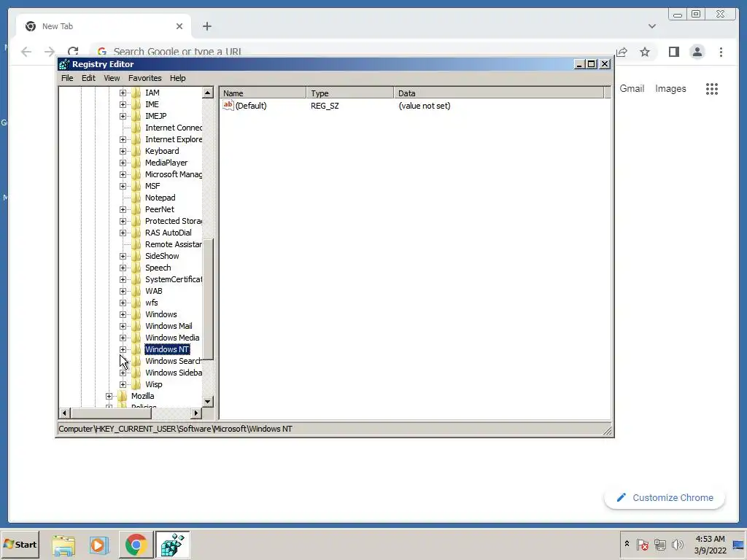747x560 pixels.
Task: Expand the Mozilla registry key
Action: tap(109, 396)
